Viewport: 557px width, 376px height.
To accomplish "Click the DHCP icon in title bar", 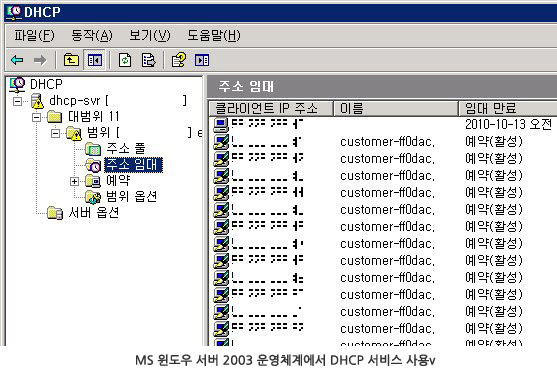I will click(14, 12).
